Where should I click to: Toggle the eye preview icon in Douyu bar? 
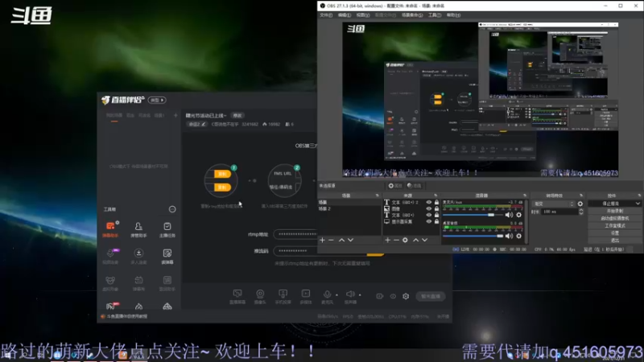(393, 296)
